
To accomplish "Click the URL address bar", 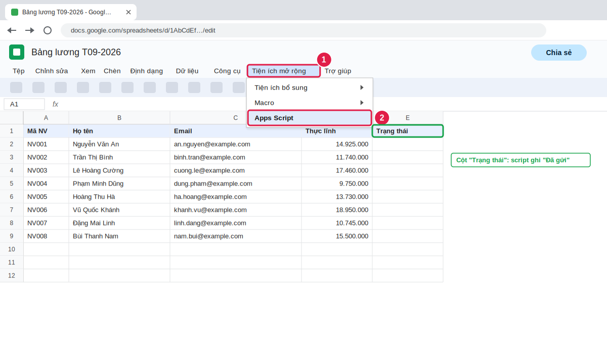I will click(303, 30).
